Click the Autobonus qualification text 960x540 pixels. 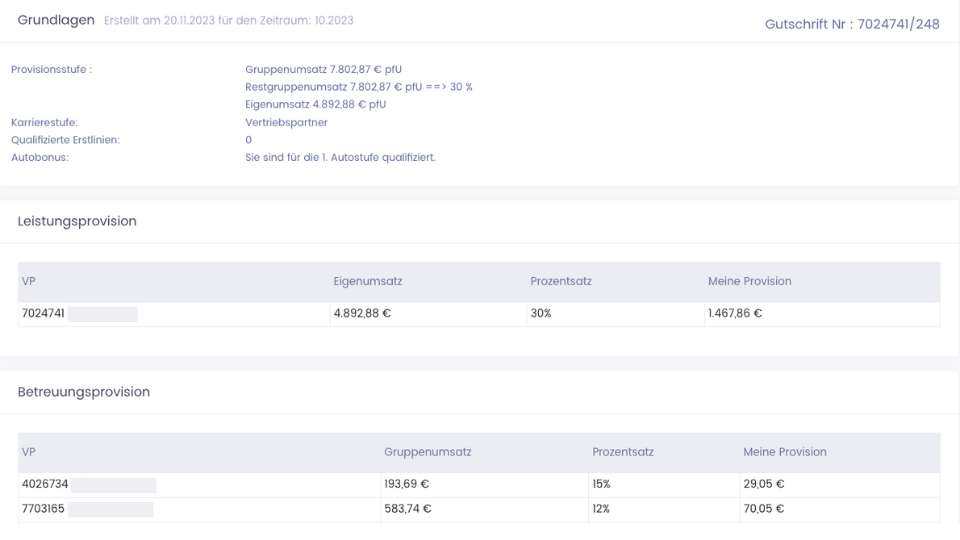click(x=340, y=157)
